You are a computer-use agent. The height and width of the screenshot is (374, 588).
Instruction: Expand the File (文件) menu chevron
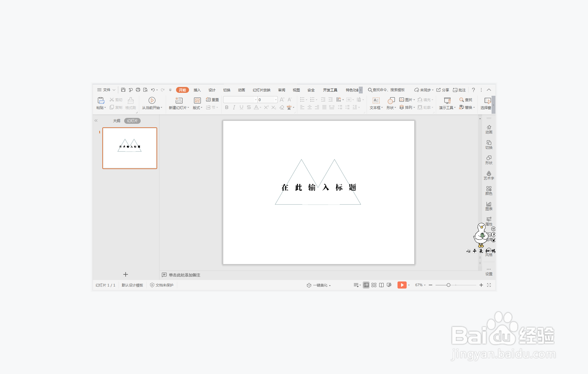114,90
